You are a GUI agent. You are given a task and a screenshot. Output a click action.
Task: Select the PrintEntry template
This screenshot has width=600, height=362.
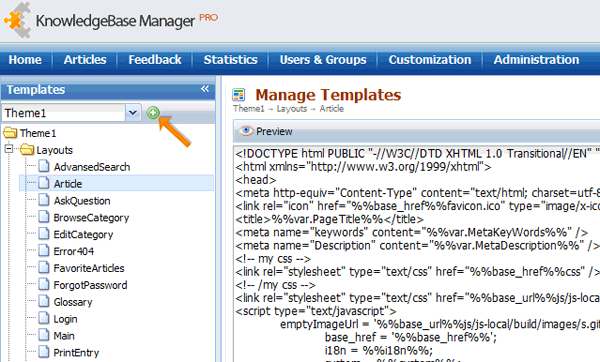pyautogui.click(x=76, y=352)
